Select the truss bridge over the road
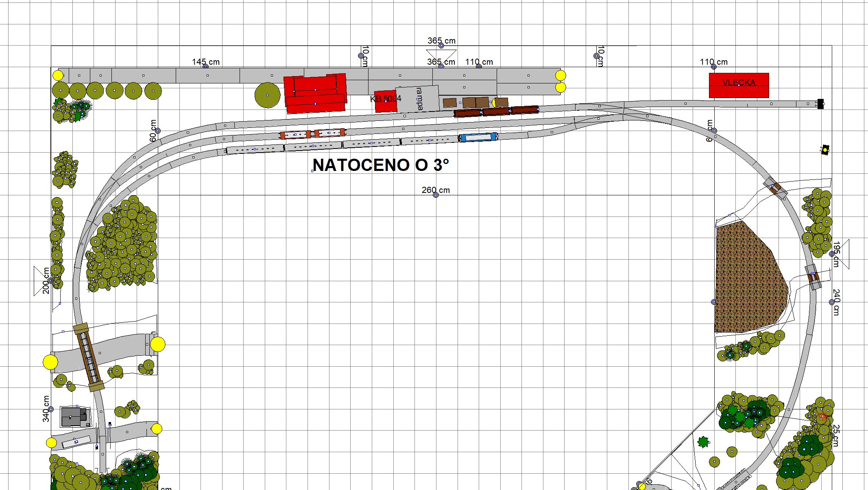The height and width of the screenshot is (490, 868). click(89, 357)
